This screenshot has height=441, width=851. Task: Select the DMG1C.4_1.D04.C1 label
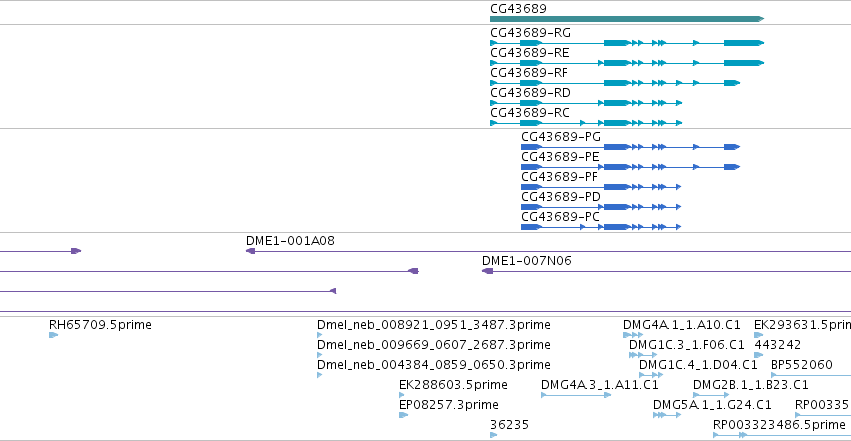pyautogui.click(x=698, y=365)
